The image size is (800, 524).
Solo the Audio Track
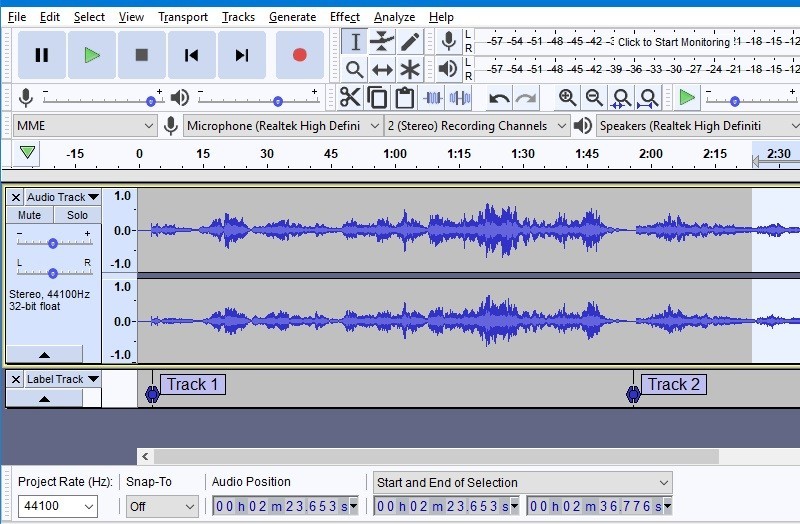[77, 215]
